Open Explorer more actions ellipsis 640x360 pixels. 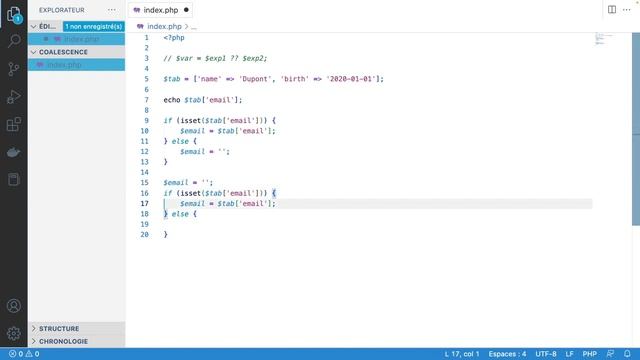pyautogui.click(x=112, y=10)
